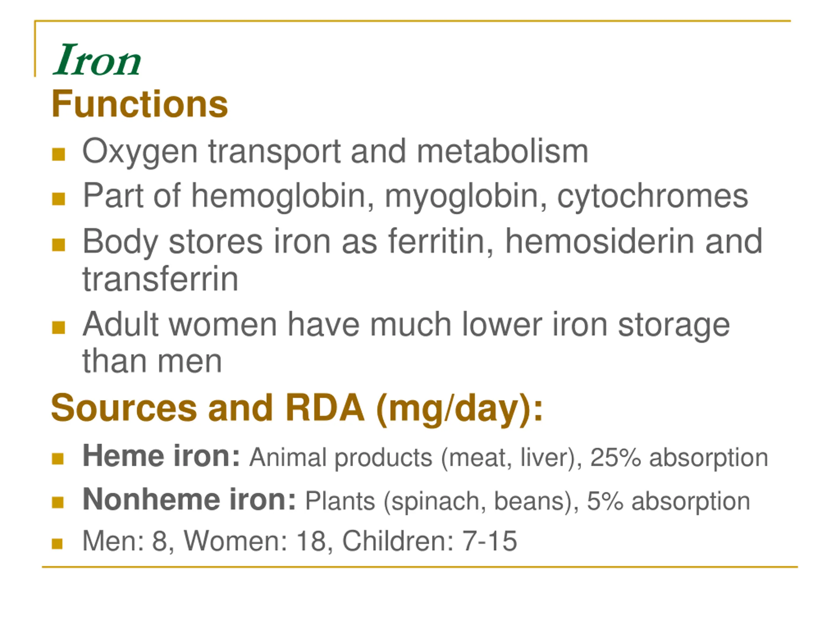This screenshot has height=630, width=840.
Task: Click the "Body stores iron as ferritin" line
Action: [x=422, y=242]
